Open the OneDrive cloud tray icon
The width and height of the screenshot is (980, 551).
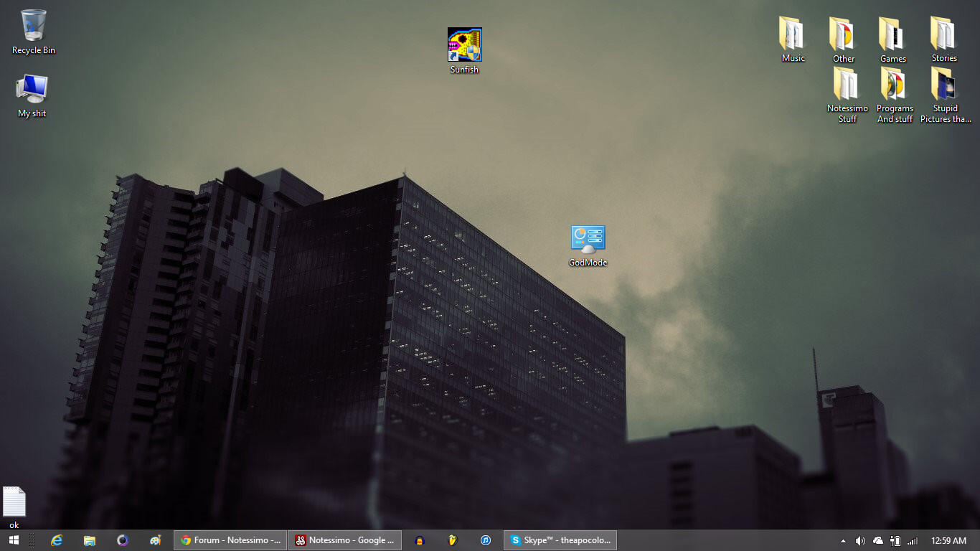pyautogui.click(x=878, y=540)
